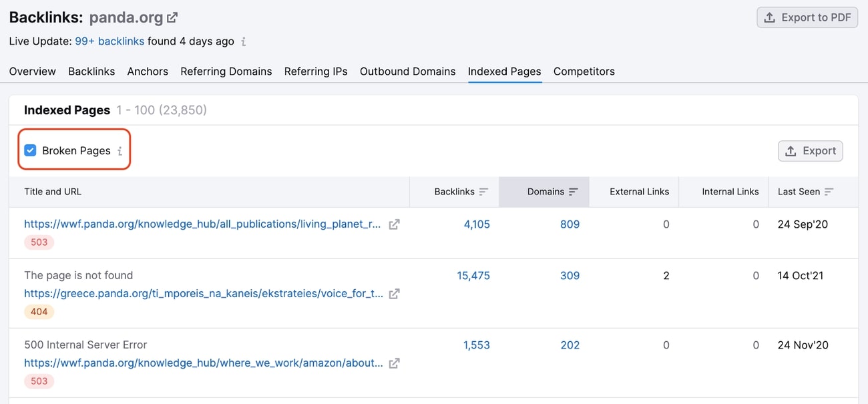The image size is (868, 404).
Task: Open the wwf.panda.org living_planet_r… URL
Action: (x=203, y=224)
